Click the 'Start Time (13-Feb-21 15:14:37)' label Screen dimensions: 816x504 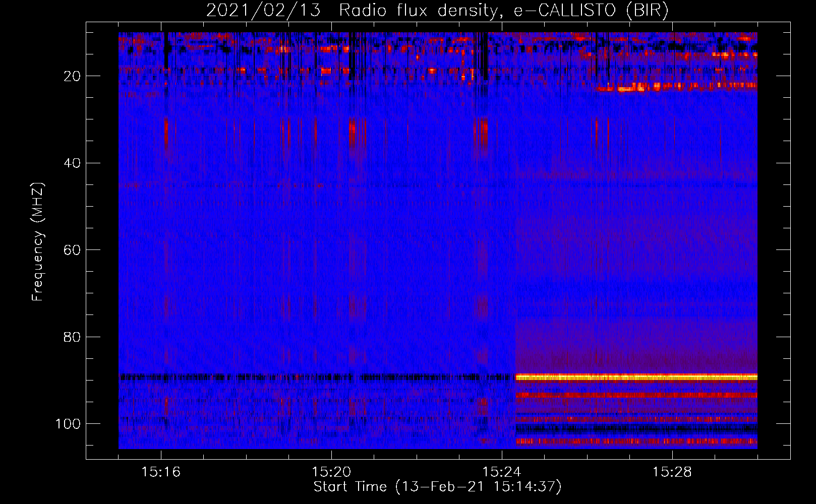tap(437, 487)
